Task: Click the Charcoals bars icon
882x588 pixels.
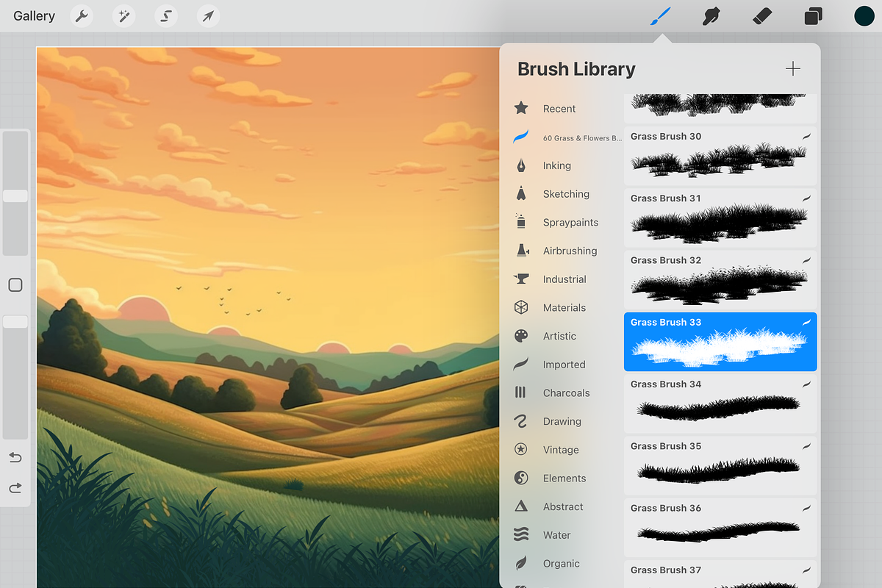Action: coord(521,392)
